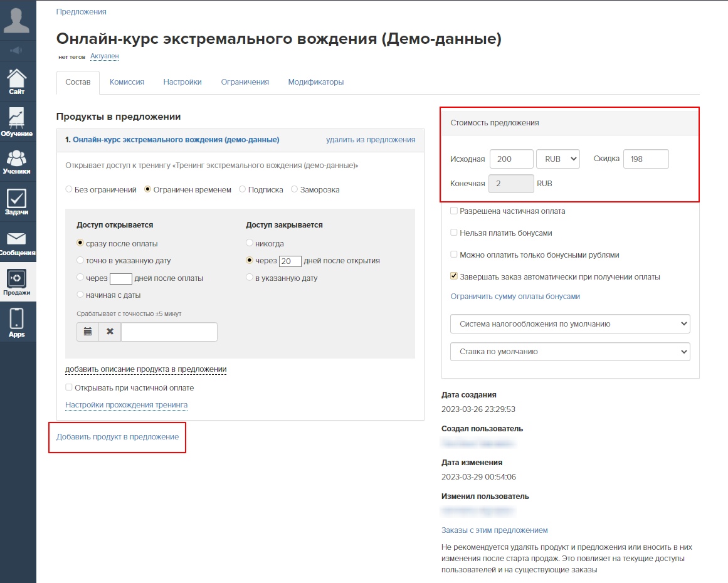Go to Обучение in the sidebar
The height and width of the screenshot is (583, 728).
click(17, 122)
